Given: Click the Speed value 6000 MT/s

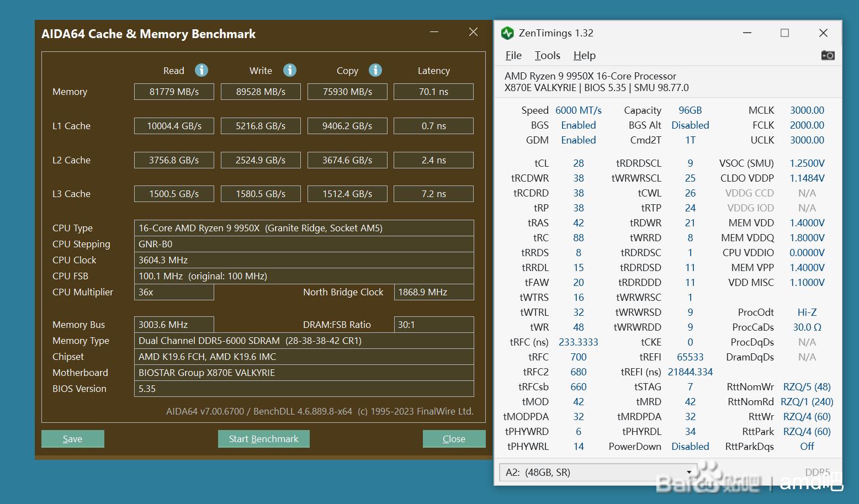Looking at the screenshot, I should tap(579, 110).
